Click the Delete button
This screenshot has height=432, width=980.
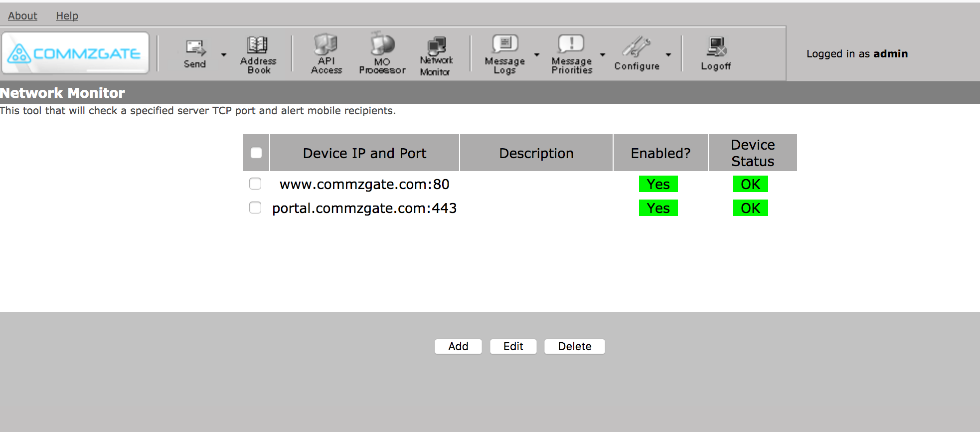[x=575, y=346]
